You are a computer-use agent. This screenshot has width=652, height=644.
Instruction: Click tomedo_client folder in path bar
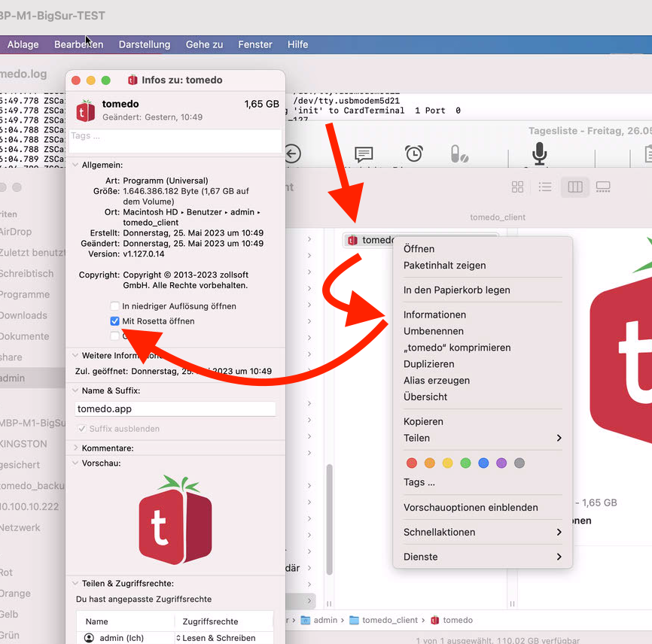point(384,620)
